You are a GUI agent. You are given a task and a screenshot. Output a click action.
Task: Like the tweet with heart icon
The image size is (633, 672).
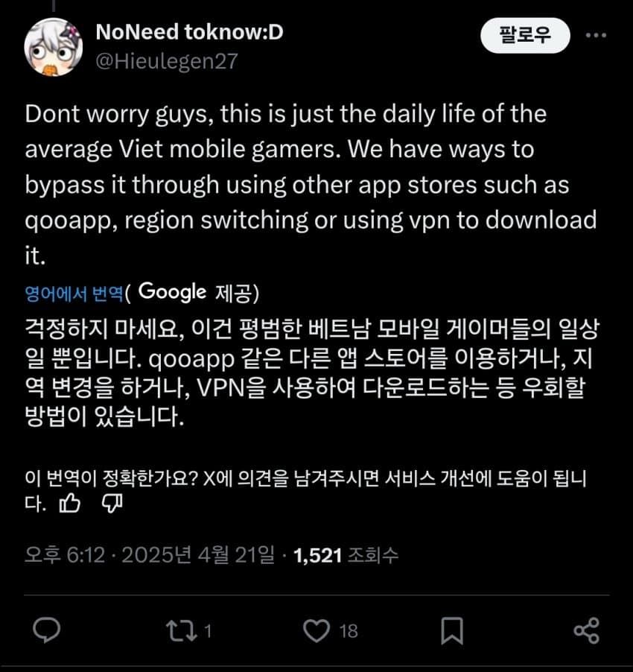316,631
